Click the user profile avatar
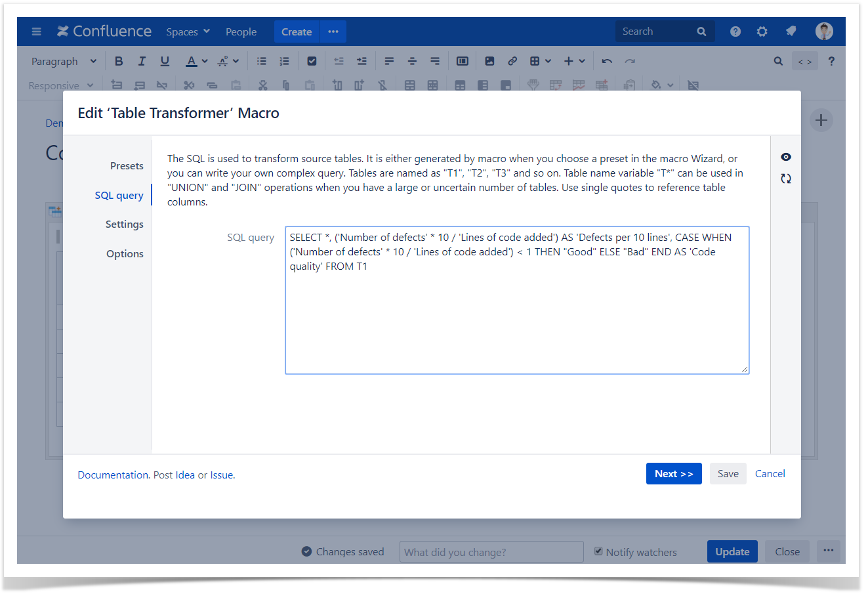Viewport: 868px width, 596px height. click(824, 31)
